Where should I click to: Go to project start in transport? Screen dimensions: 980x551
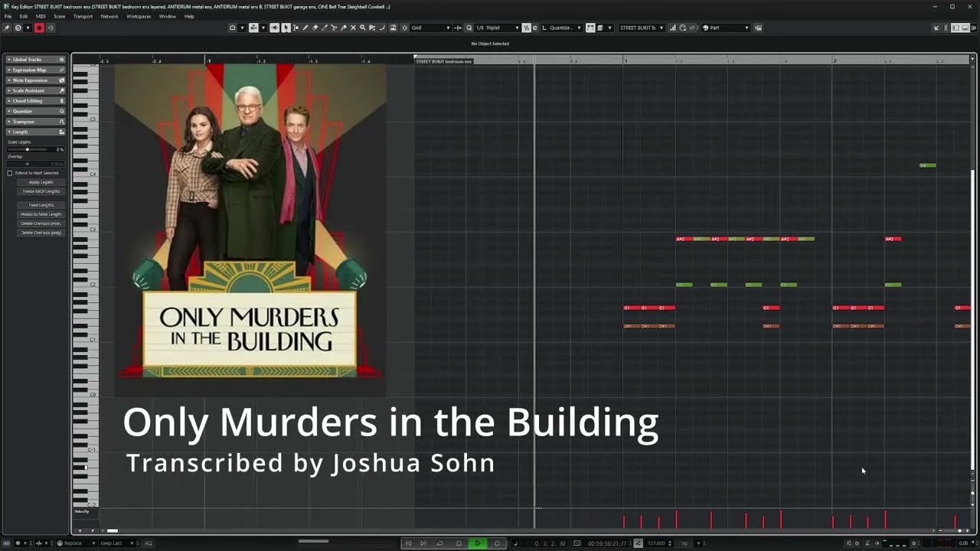tap(408, 543)
